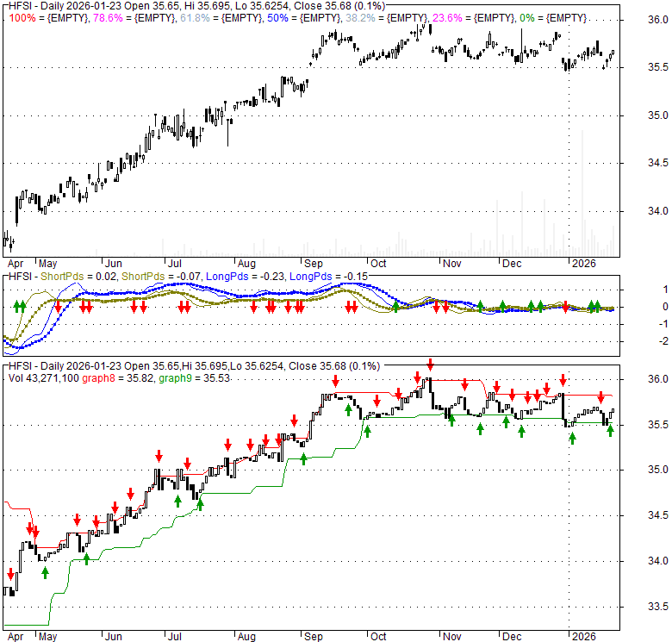This screenshot has height=642, width=672.
Task: Select the ShortPds = -0.07 legend entry
Action: [161, 277]
